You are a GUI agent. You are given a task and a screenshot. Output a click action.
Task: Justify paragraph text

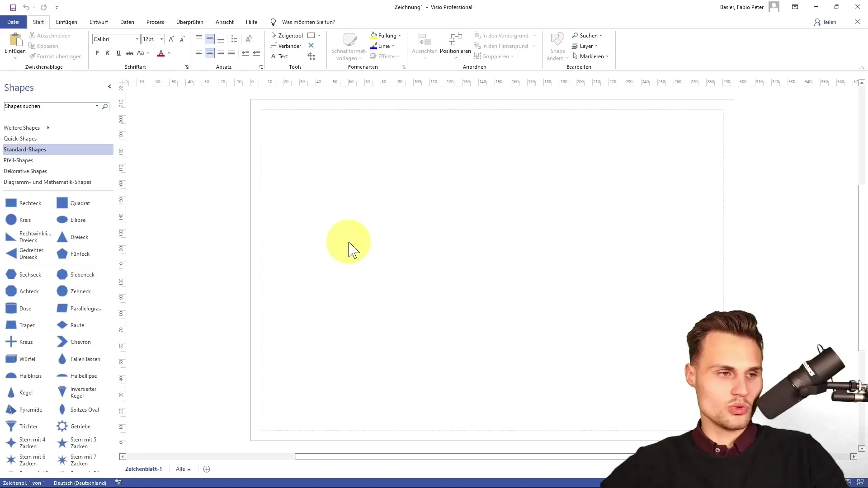point(231,53)
